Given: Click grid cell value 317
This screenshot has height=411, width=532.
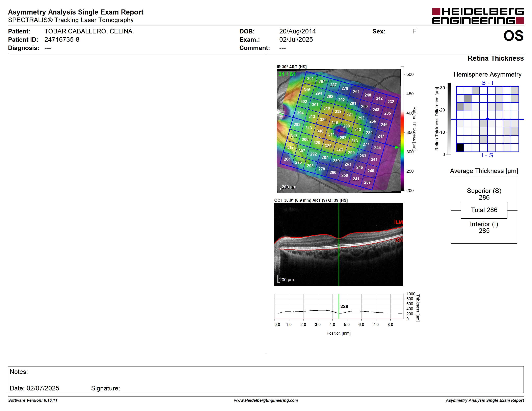Looking at the screenshot, I should click(x=290, y=147).
